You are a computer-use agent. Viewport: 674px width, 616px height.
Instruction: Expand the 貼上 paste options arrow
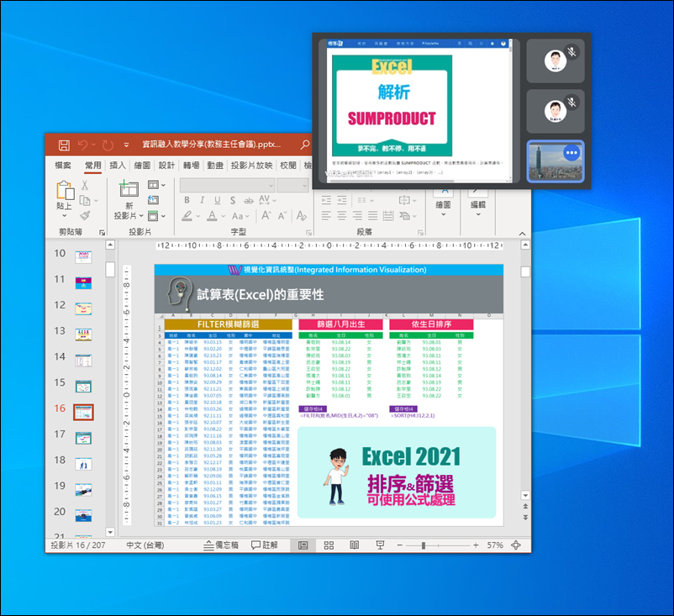[x=65, y=215]
